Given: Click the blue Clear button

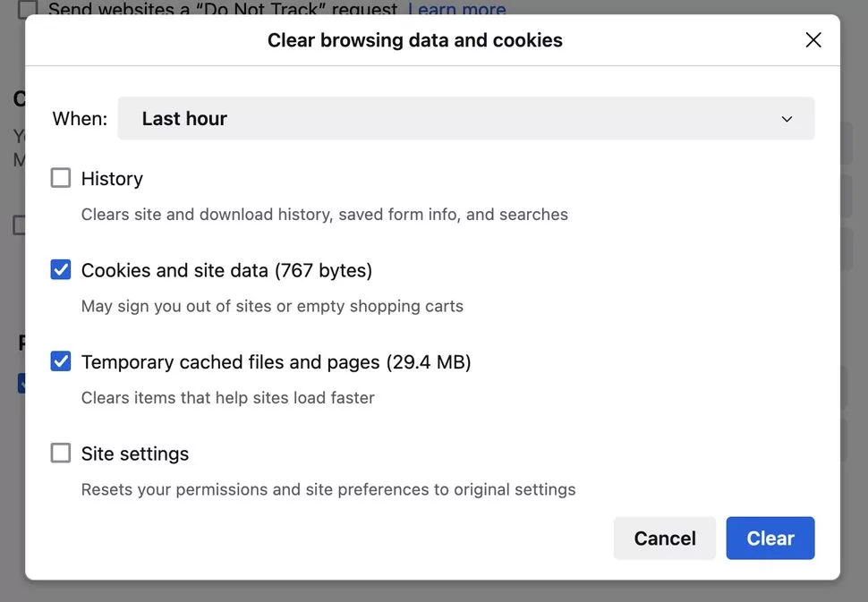Looking at the screenshot, I should [x=770, y=538].
